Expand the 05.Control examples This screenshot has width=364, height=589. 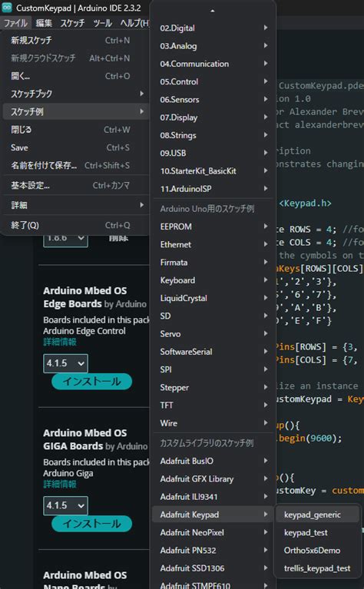pos(213,81)
